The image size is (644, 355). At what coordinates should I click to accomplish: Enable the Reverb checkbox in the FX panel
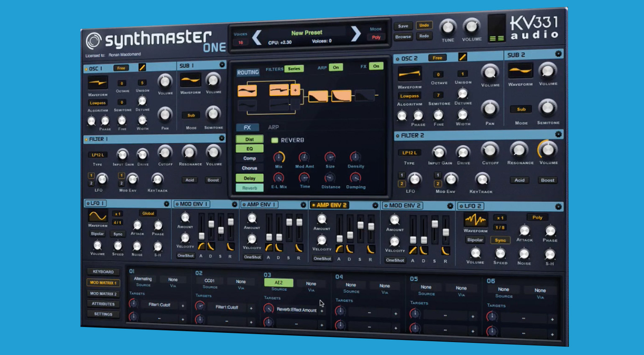coord(275,140)
